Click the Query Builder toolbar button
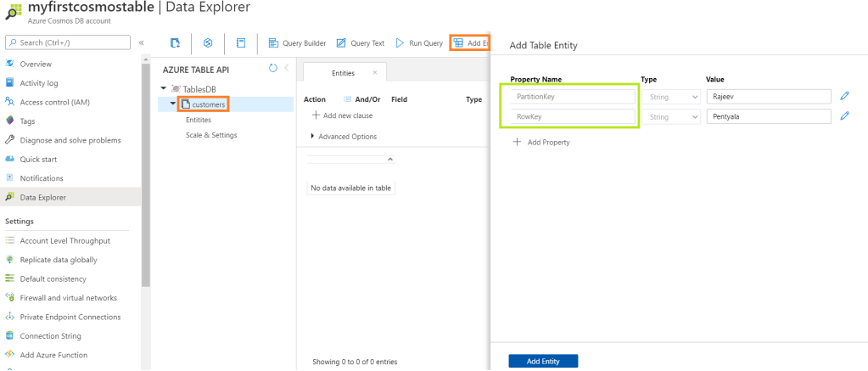Viewport: 868px width, 371px height. click(x=297, y=42)
